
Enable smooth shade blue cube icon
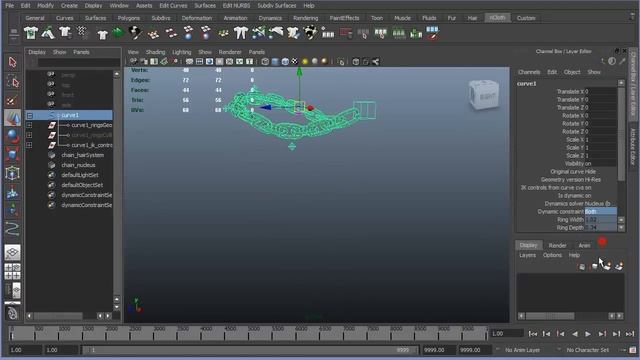click(275, 62)
